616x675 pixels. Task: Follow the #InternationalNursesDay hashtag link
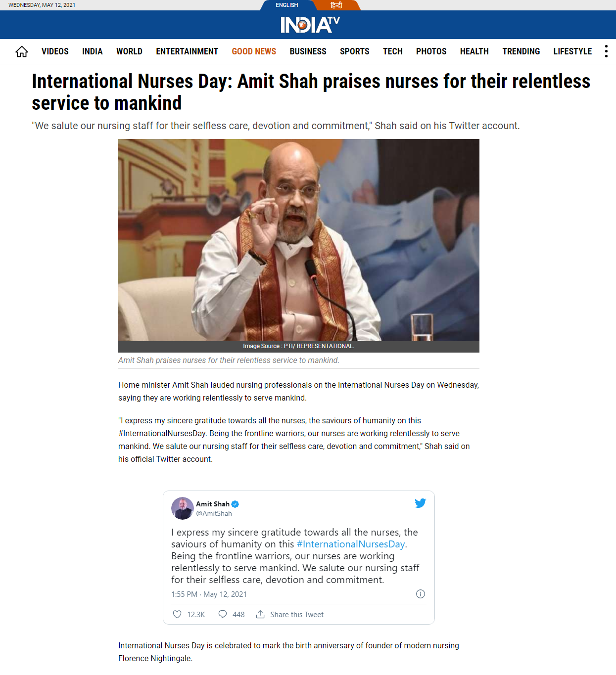(351, 544)
